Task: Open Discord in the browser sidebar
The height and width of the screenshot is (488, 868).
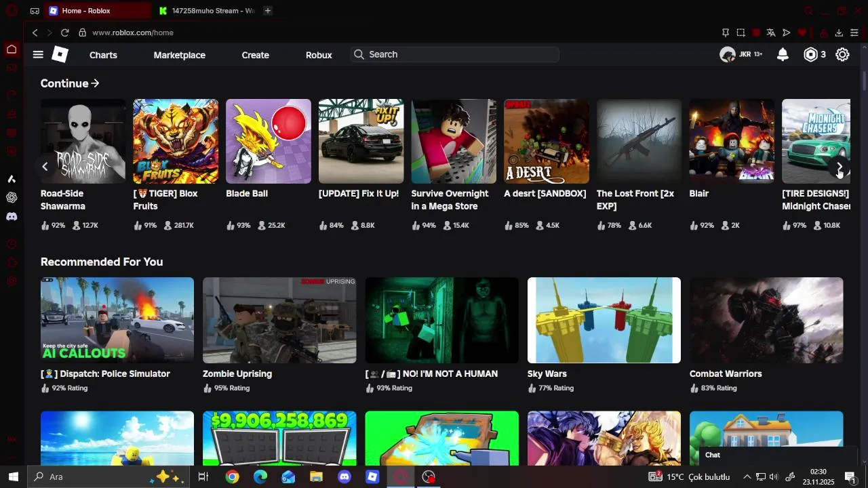Action: pyautogui.click(x=12, y=217)
